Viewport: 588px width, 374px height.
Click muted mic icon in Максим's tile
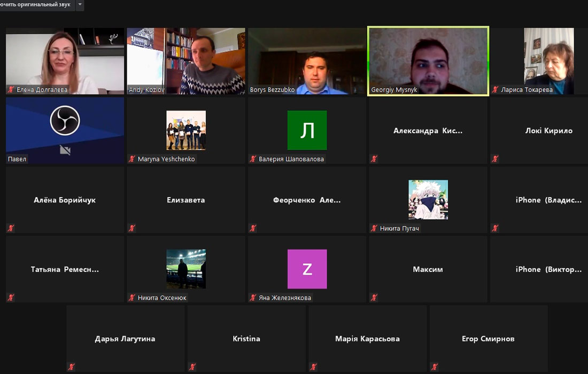tap(374, 298)
